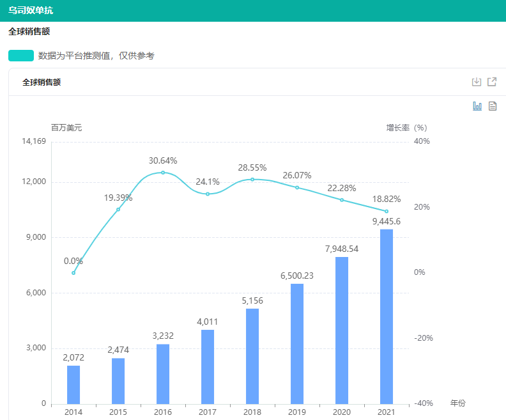Click the 2020 bar labeled 7,948.54
The image size is (506, 420).
coord(342,330)
